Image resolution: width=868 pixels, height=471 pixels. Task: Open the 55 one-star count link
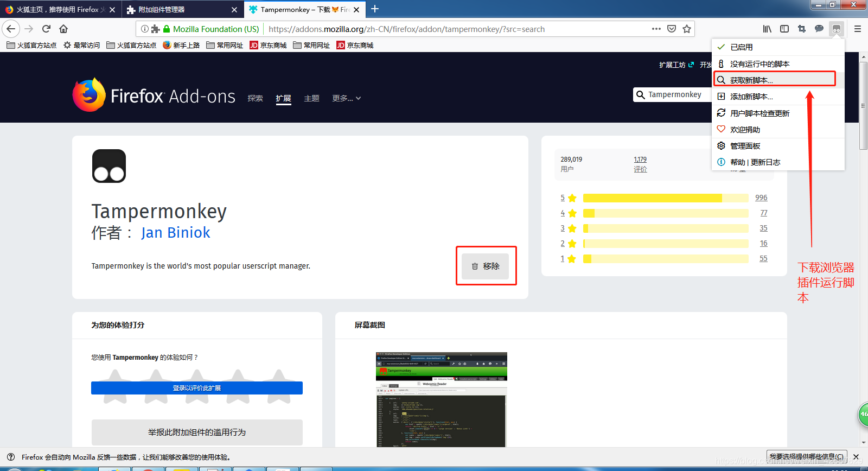(763, 258)
